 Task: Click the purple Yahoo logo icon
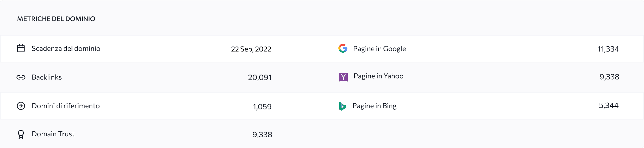[343, 77]
